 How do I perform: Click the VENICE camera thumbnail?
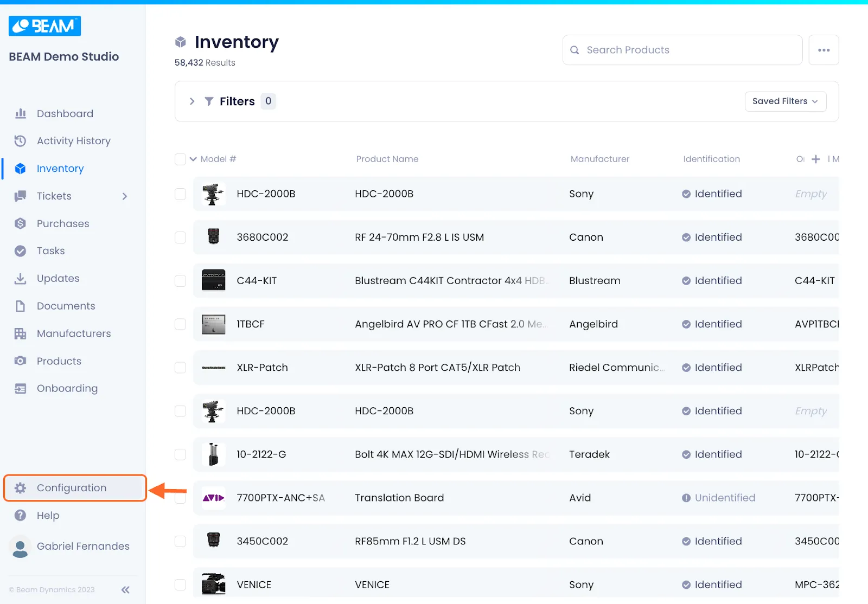pos(214,584)
